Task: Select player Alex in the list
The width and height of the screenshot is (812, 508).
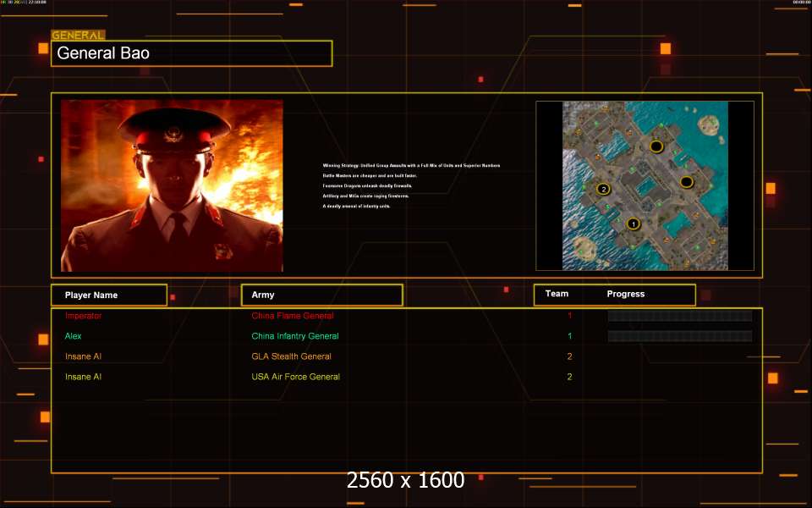Action: tap(74, 336)
